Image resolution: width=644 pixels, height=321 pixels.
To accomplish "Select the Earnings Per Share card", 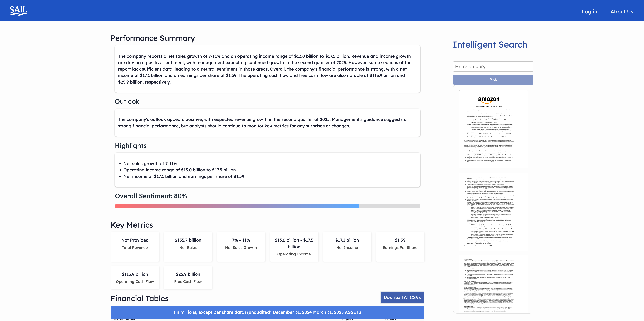I will (x=400, y=247).
